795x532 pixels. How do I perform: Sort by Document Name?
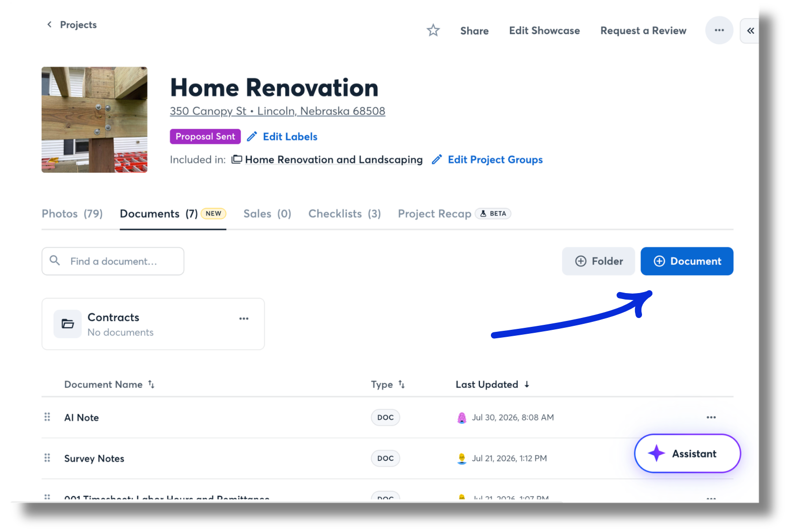109,384
